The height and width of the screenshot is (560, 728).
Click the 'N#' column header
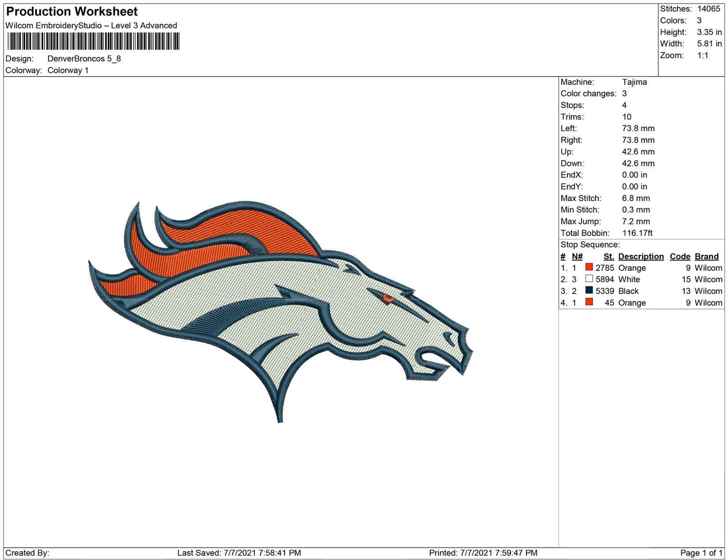(577, 256)
